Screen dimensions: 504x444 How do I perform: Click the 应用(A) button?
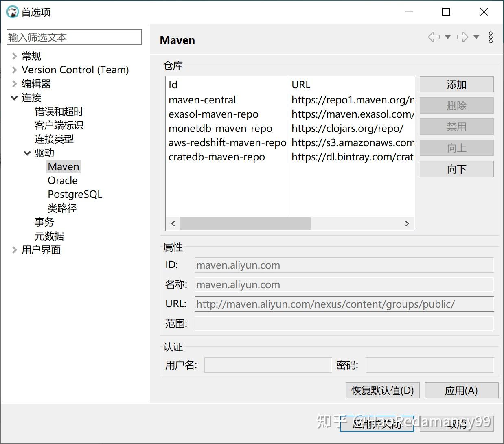(x=462, y=391)
